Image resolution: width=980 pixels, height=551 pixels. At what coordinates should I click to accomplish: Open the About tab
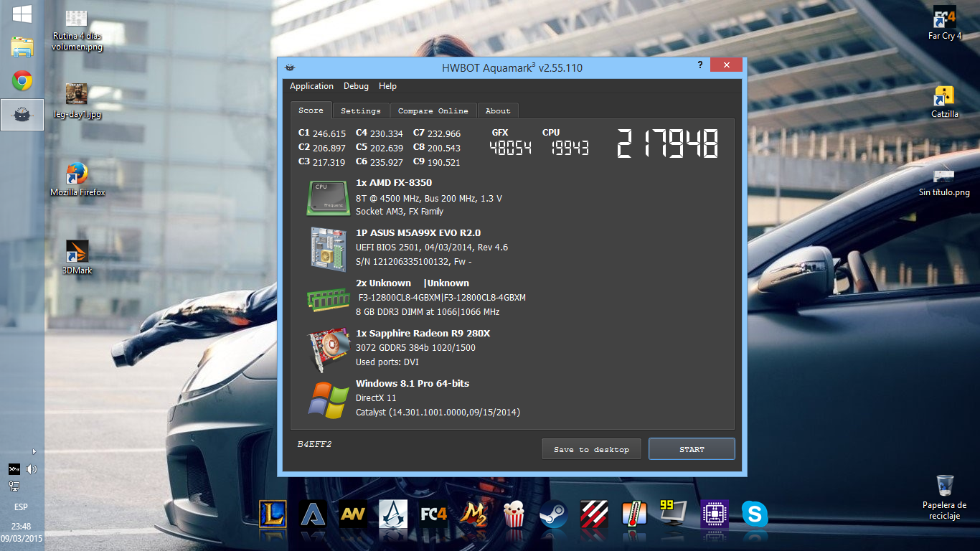(498, 111)
